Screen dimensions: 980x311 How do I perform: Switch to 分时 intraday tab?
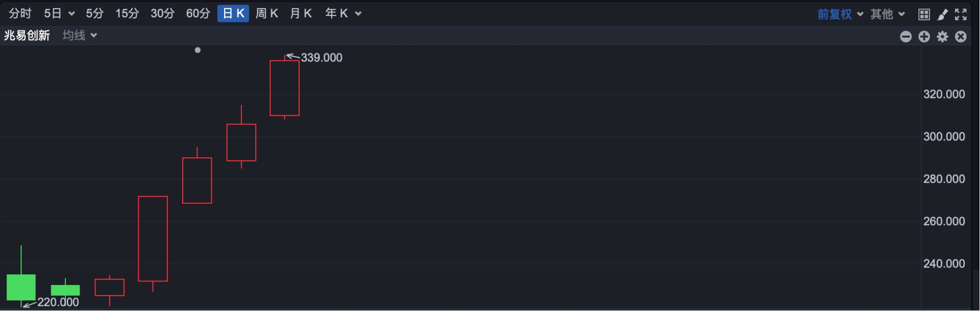20,13
